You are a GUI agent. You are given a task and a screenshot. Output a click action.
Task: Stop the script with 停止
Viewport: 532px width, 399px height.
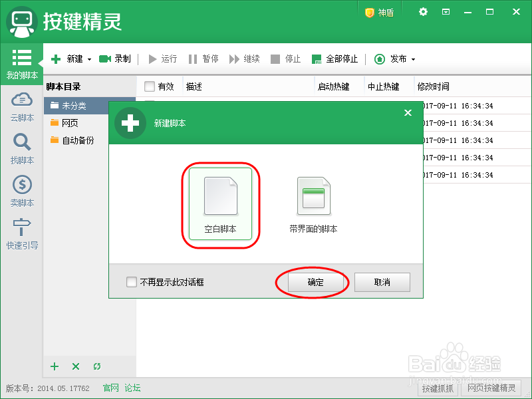286,59
